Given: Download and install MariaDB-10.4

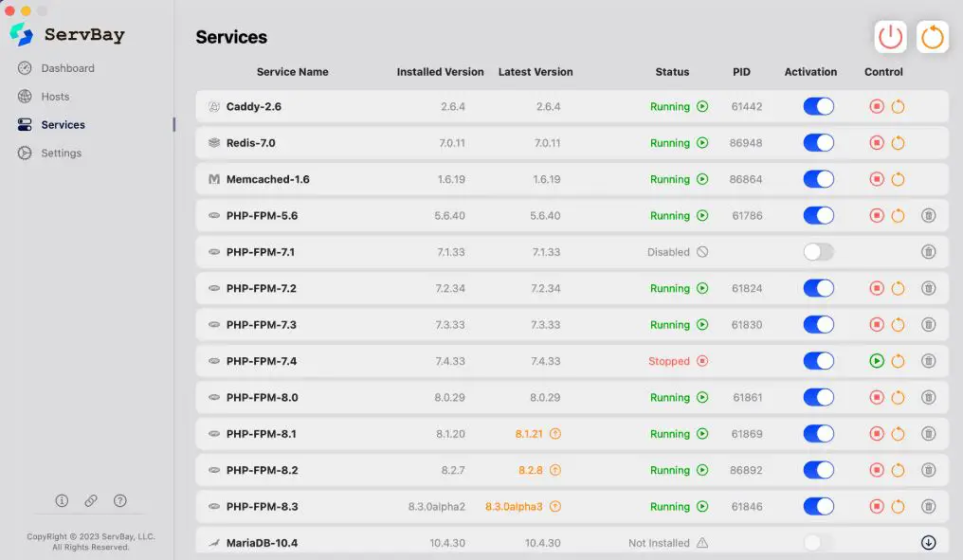Looking at the screenshot, I should pos(929,543).
